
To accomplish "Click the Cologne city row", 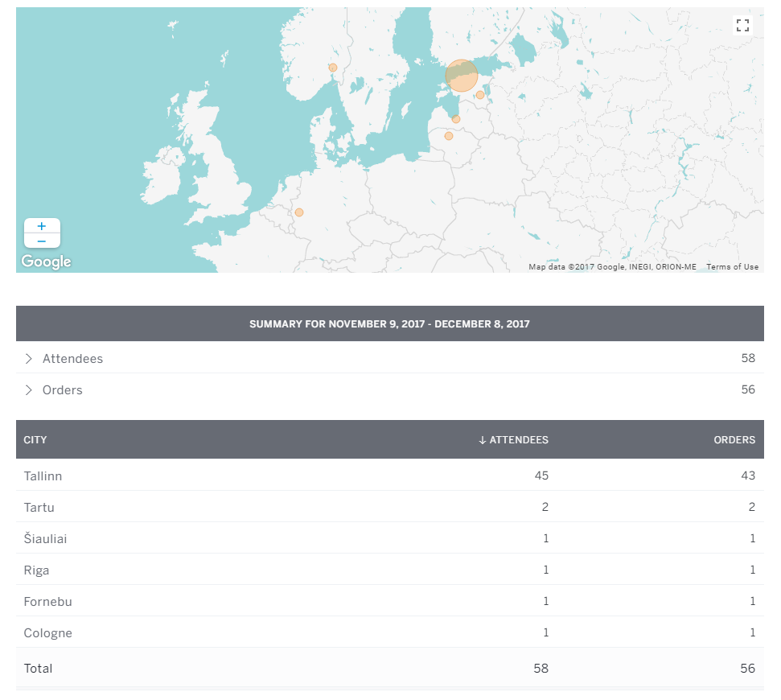I will pyautogui.click(x=48, y=633).
